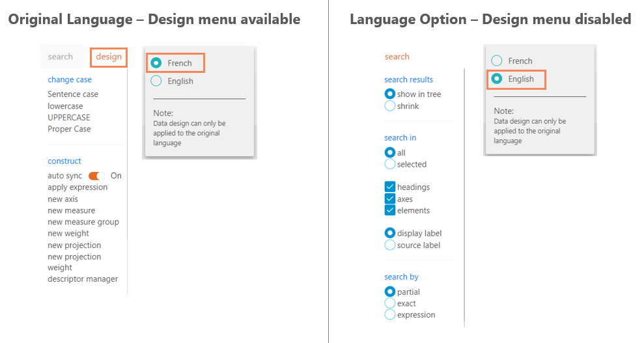Viewport: 644px width, 343px height.
Task: Apply Sentence case option
Action: (73, 94)
